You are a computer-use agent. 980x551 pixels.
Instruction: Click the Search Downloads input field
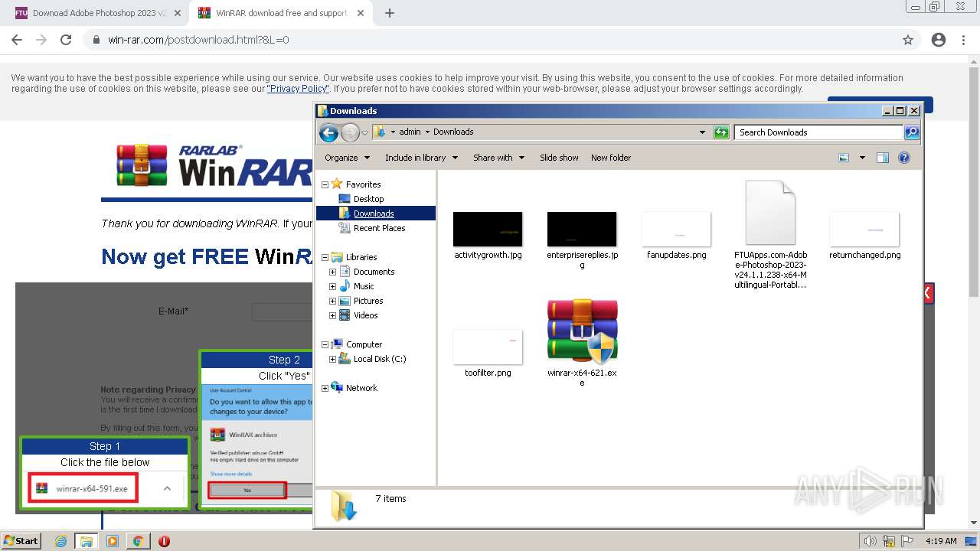[818, 132]
